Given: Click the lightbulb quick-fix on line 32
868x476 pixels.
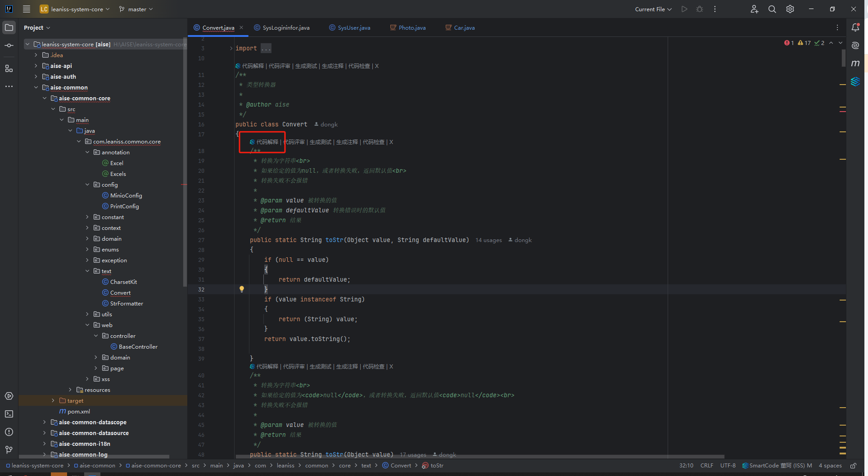Looking at the screenshot, I should (242, 289).
